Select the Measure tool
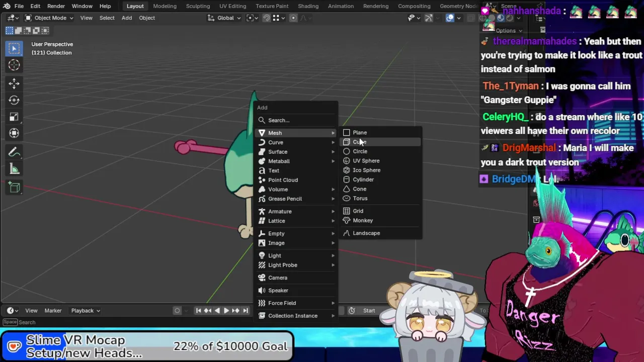 [14, 169]
